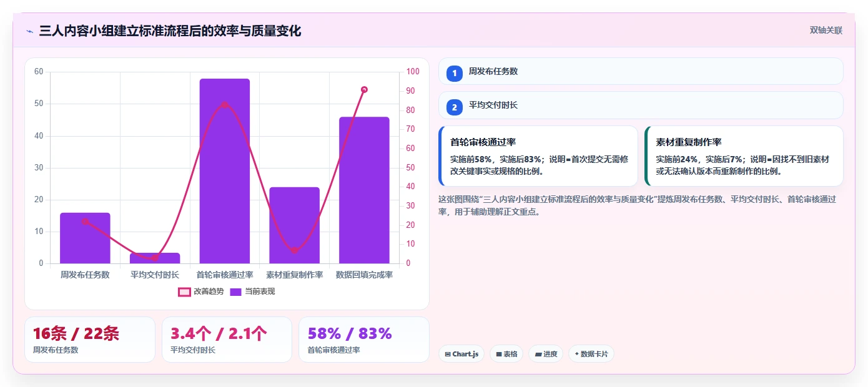868x387 pixels.
Task: Click x-axis label 周发布任务数
Action: click(x=85, y=275)
